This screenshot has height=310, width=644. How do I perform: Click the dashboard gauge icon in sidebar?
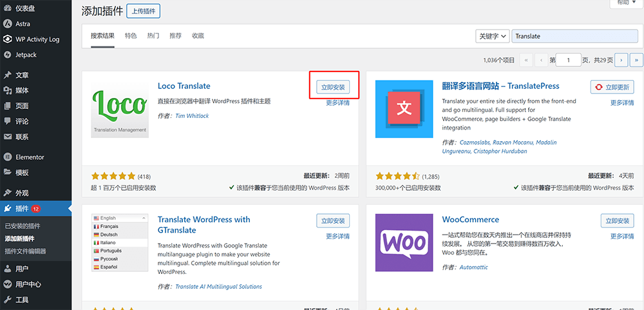coord(7,8)
